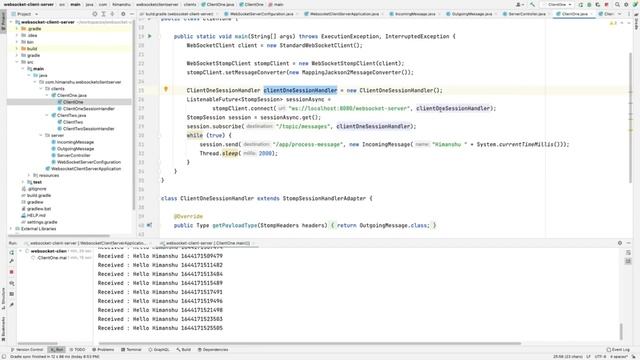
Task: Click the soft-wrap icon at right of console
Action: 628,253
